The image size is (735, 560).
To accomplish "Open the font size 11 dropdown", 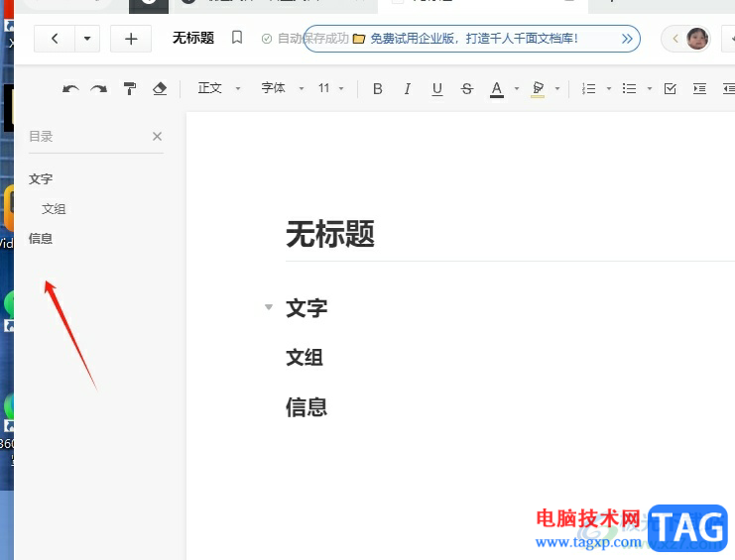I will tap(331, 88).
